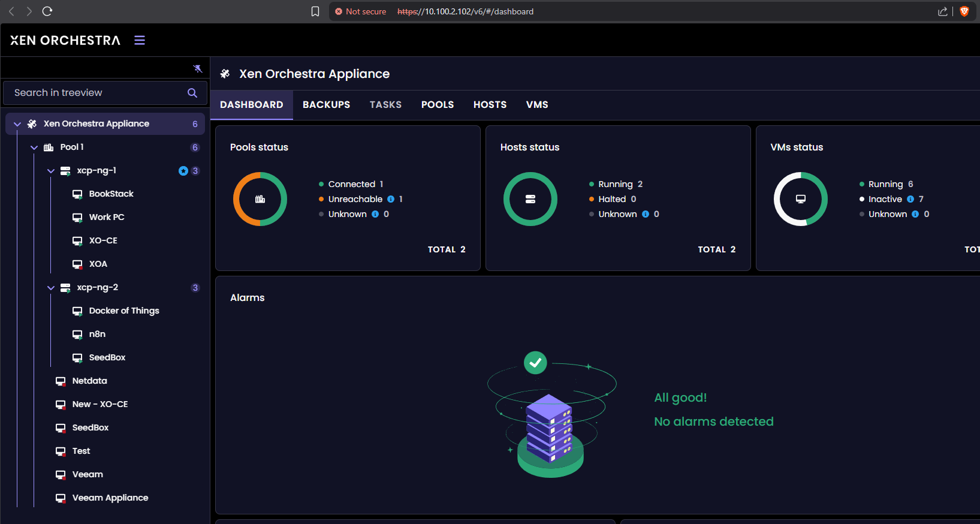Collapse the Pool 1 tree node
Image resolution: width=980 pixels, height=524 pixels.
[34, 147]
